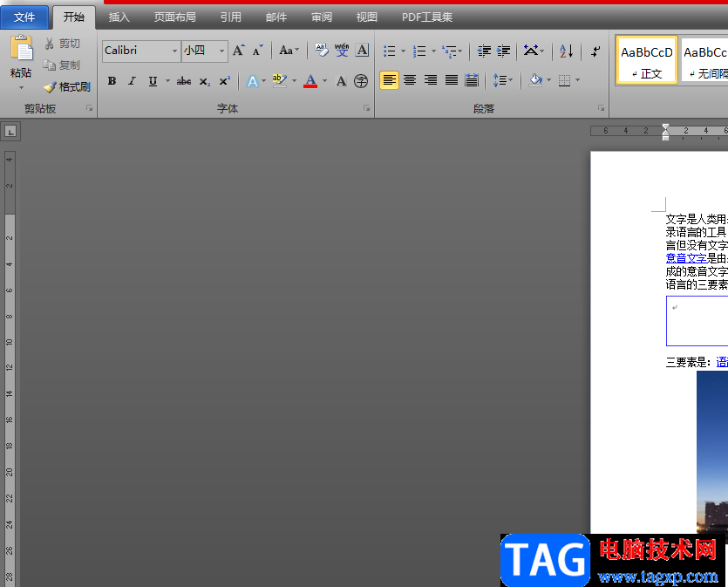The height and width of the screenshot is (587, 728).
Task: Click the Format Painter (格式刷) button
Action: pyautogui.click(x=67, y=87)
